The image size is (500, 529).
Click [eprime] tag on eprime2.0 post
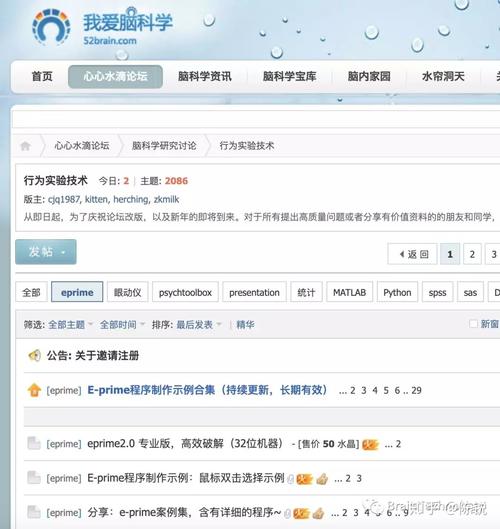click(x=64, y=444)
